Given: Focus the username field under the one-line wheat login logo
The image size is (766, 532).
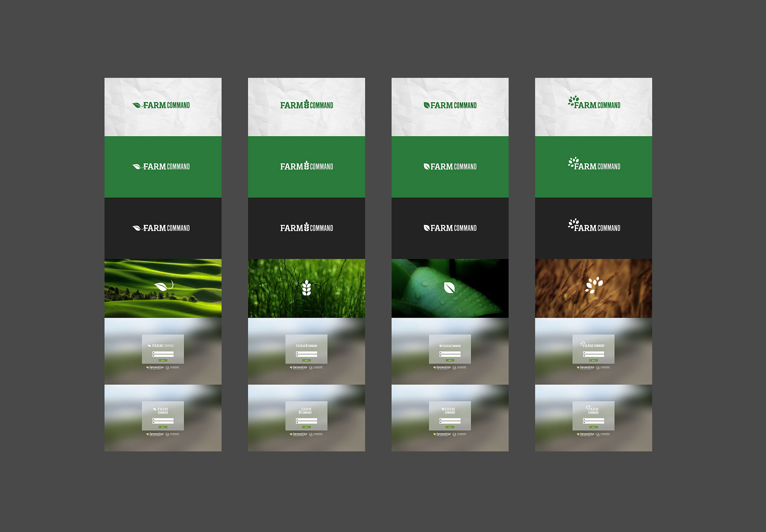Looking at the screenshot, I should pos(306,352).
